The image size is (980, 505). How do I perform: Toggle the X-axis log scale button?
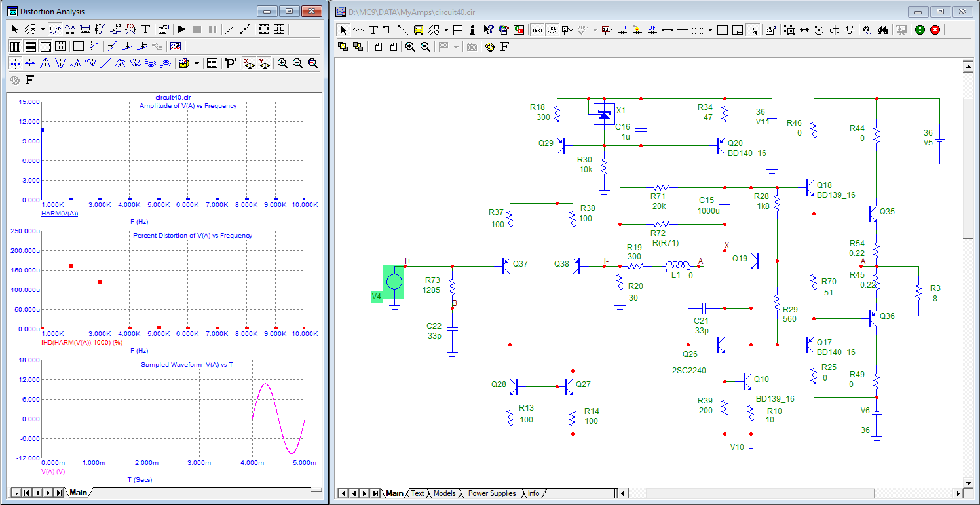(x=248, y=64)
